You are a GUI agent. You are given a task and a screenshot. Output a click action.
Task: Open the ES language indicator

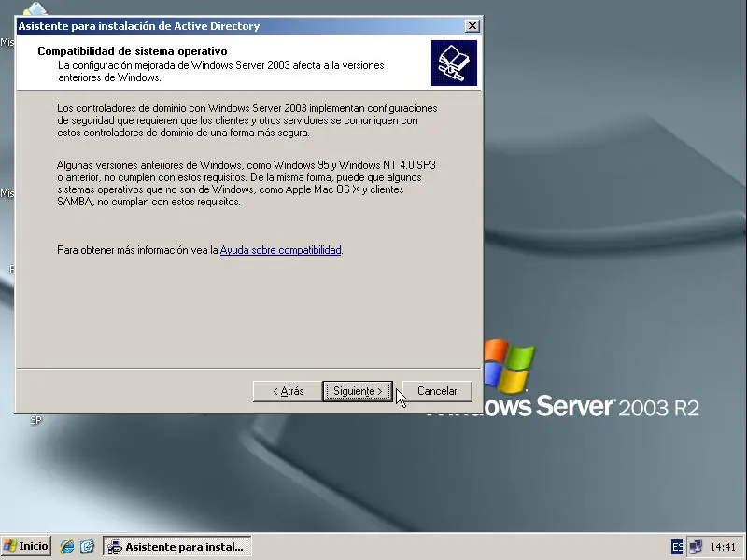pyautogui.click(x=676, y=547)
